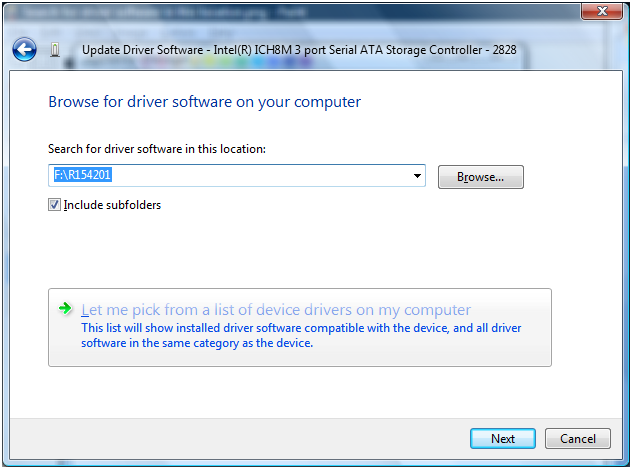Click the device icon beside the wizard title

coord(55,49)
